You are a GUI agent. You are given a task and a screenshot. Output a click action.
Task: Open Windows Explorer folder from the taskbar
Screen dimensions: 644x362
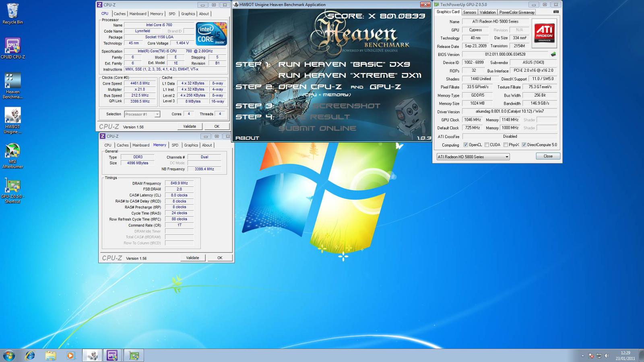point(50,355)
